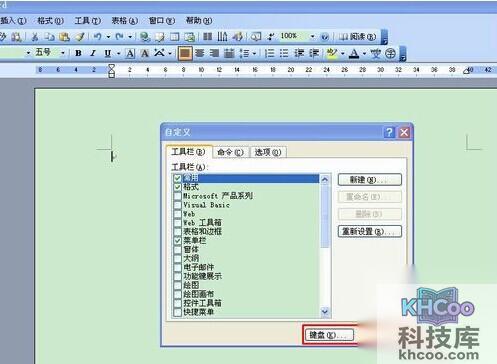Click the Word Help question icon

tap(325, 37)
